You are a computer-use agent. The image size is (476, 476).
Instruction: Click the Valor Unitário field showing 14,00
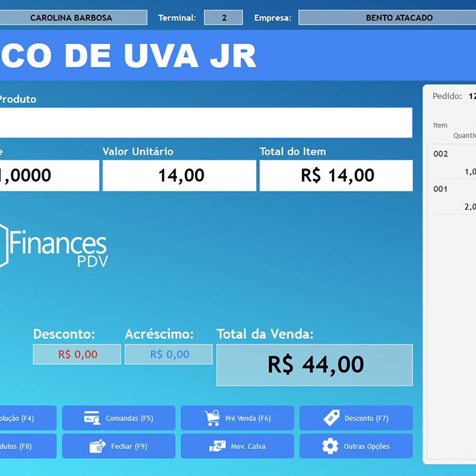point(179,176)
